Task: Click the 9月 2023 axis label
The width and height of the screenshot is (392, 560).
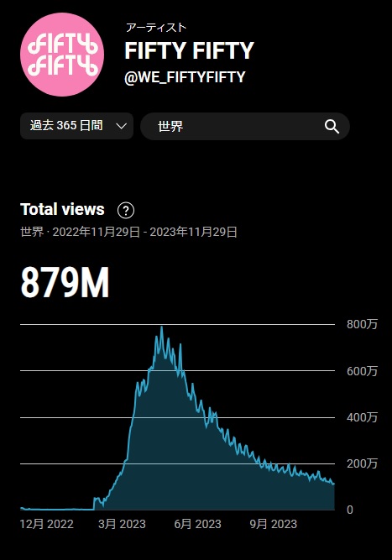Action: coord(274,524)
